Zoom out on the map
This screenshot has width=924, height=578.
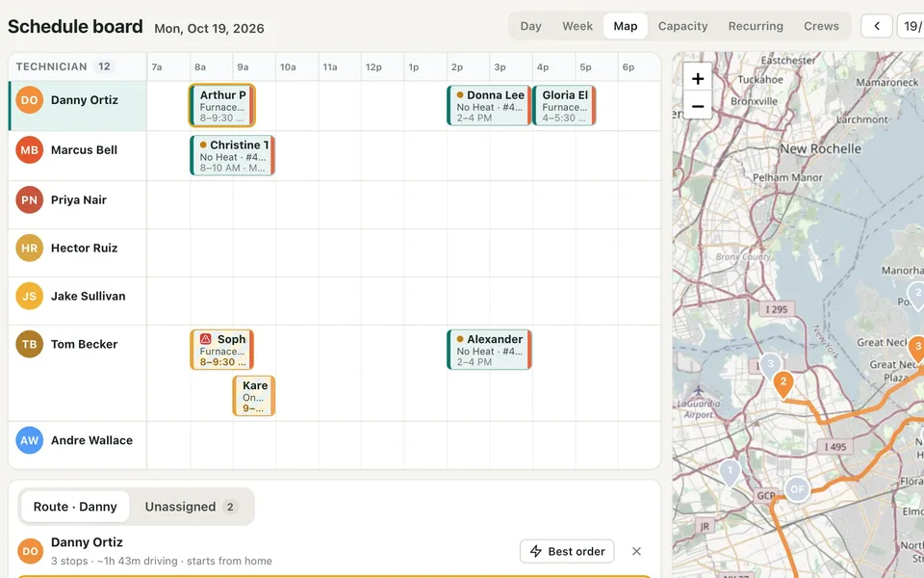click(x=698, y=106)
